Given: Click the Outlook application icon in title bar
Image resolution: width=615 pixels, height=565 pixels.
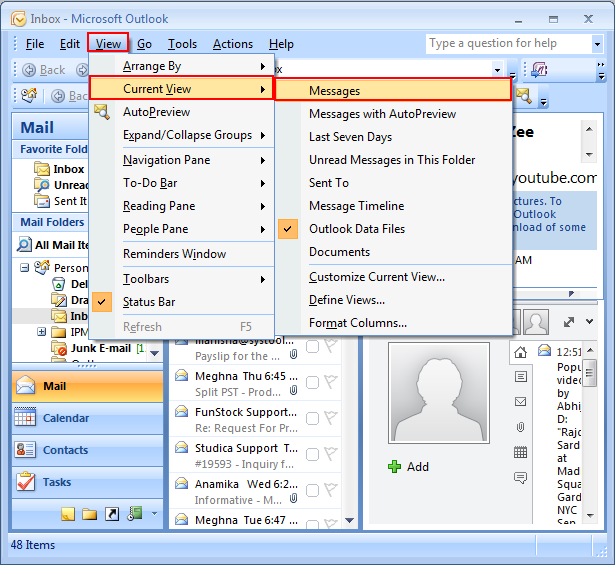Looking at the screenshot, I should (x=18, y=18).
